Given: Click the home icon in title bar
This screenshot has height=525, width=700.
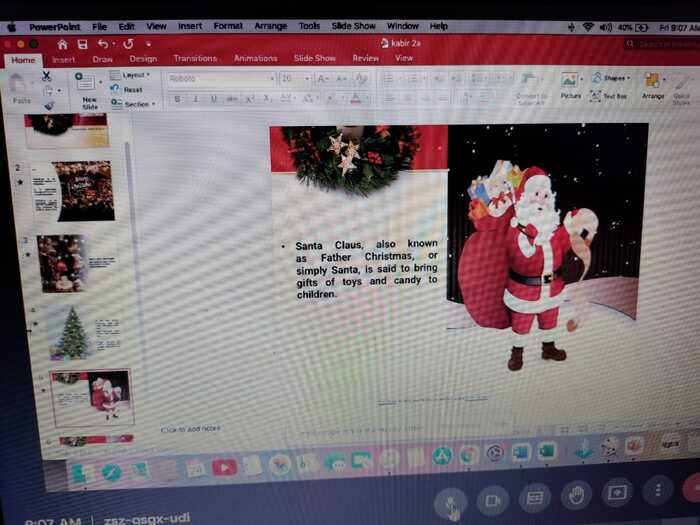Looking at the screenshot, I should tap(62, 44).
